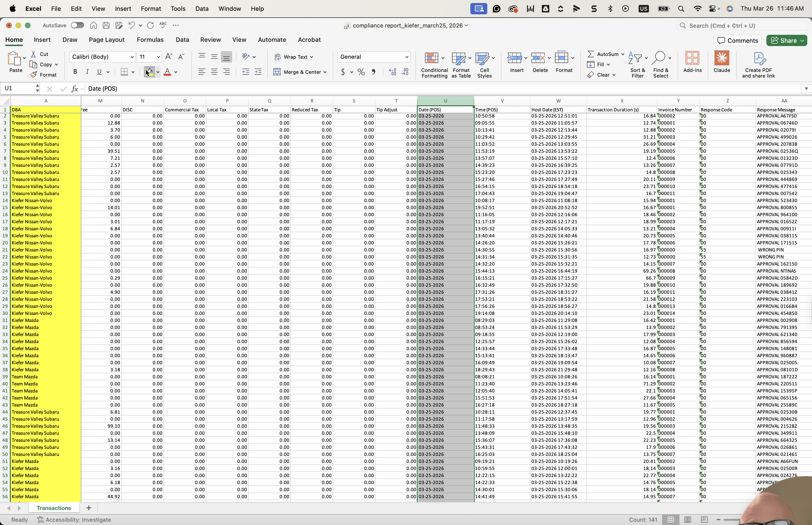Click the Comments button
The width and height of the screenshot is (812, 525).
coord(738,41)
